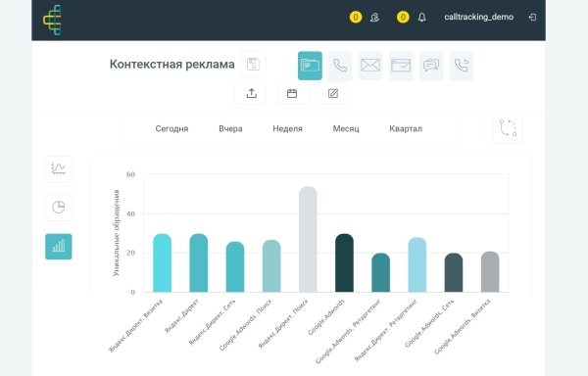
Task: Open the bell notifications icon
Action: (421, 18)
